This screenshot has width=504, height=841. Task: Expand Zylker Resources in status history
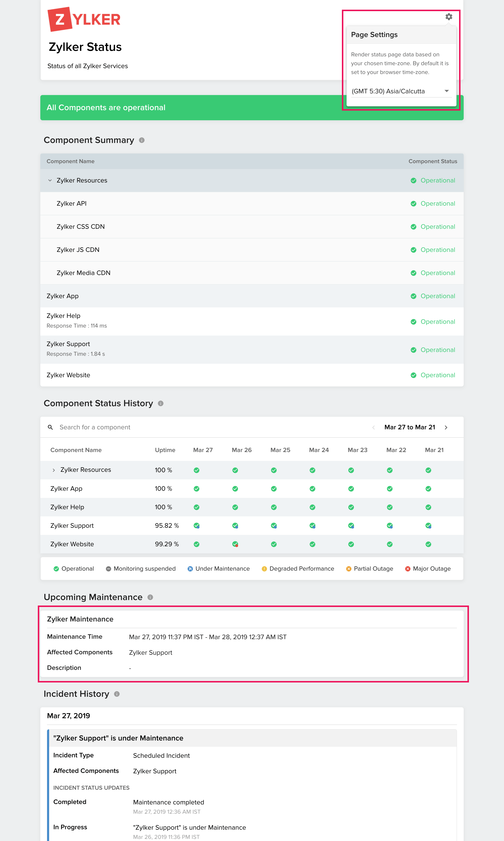click(54, 470)
